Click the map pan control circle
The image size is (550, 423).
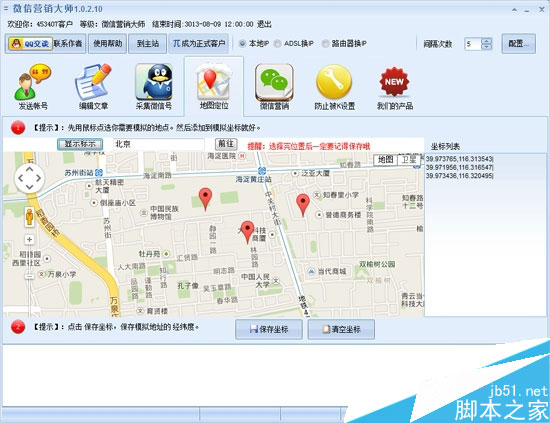[29, 178]
